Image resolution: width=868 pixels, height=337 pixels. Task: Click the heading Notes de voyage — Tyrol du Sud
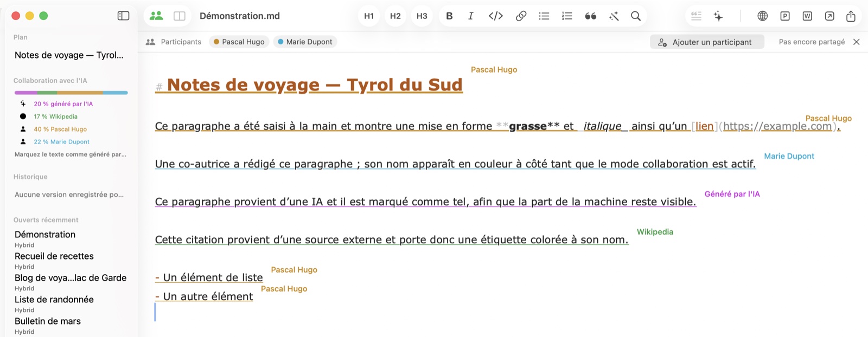click(x=315, y=85)
